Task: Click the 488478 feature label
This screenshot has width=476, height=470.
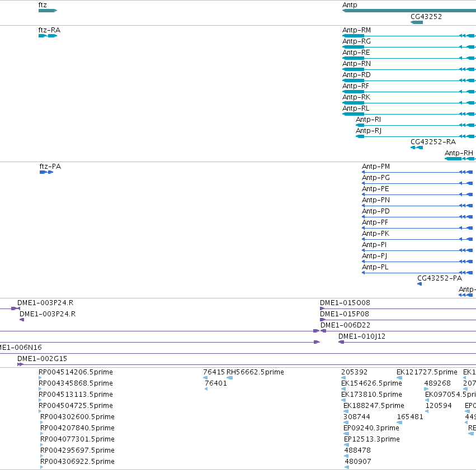Action: point(357,450)
